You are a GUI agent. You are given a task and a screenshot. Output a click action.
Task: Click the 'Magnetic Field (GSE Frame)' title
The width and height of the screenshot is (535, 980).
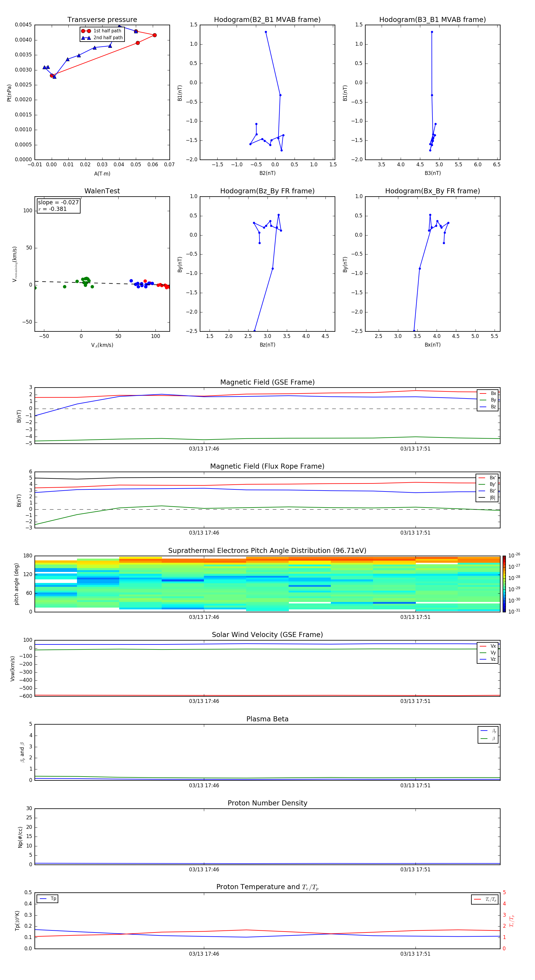point(267,382)
